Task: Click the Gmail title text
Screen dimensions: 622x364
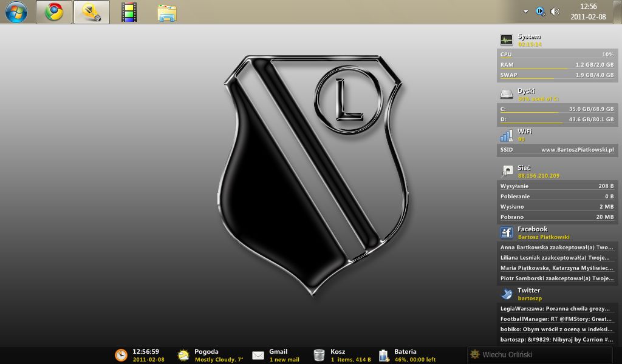Action: point(278,351)
